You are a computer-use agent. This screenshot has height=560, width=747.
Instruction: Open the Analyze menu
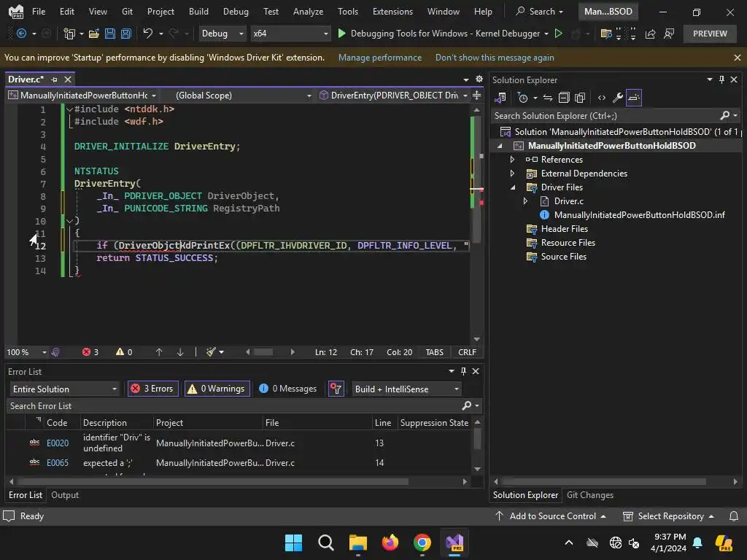(x=309, y=12)
